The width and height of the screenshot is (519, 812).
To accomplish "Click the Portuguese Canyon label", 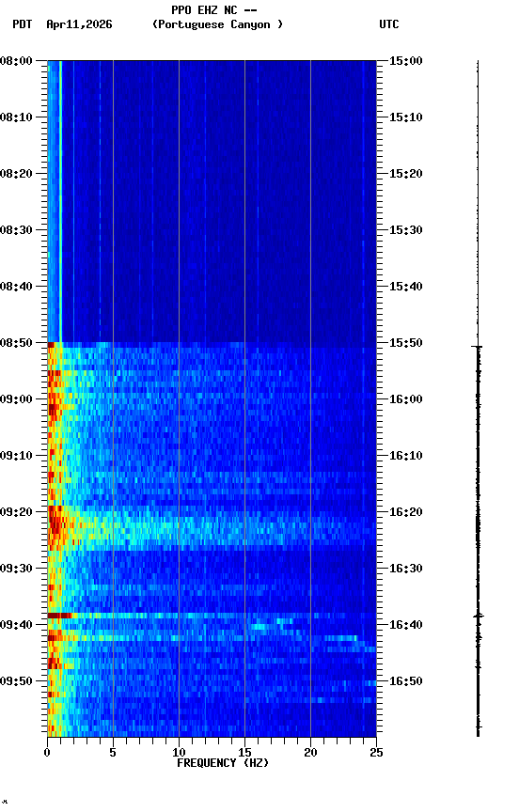I will 217,24.
